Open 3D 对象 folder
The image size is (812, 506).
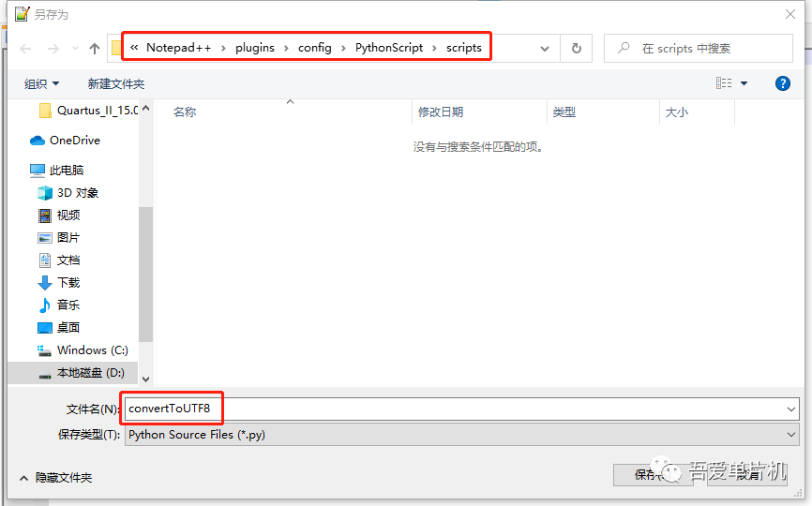pos(68,192)
